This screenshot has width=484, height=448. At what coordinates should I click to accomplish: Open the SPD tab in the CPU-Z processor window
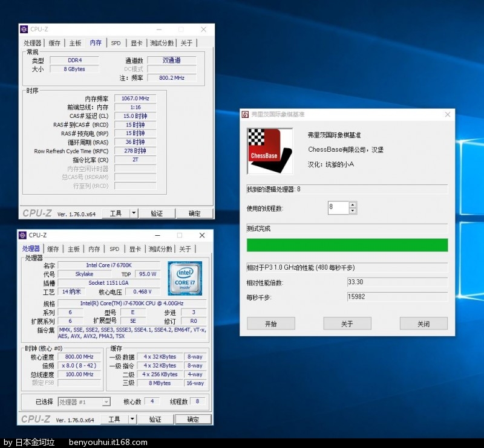pyautogui.click(x=114, y=248)
